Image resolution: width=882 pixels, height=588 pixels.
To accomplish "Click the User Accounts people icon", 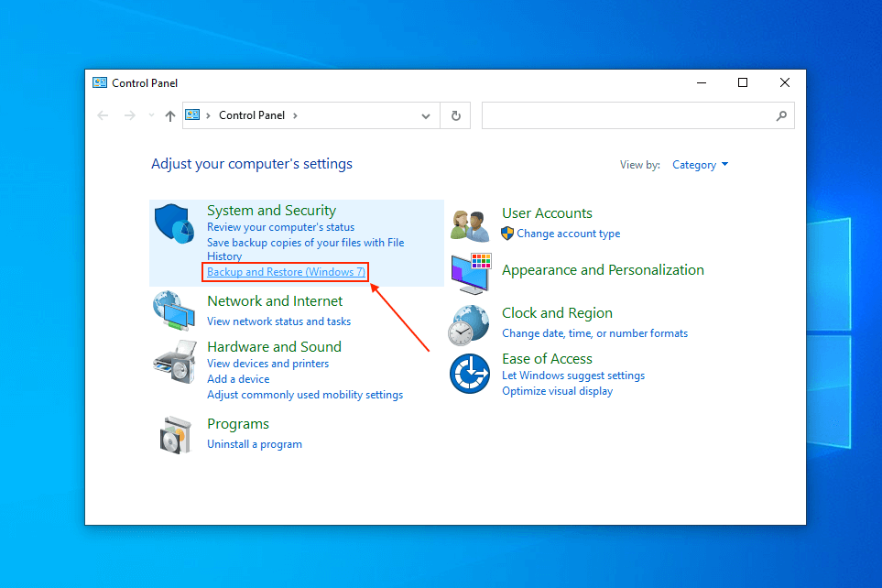I will click(x=471, y=224).
